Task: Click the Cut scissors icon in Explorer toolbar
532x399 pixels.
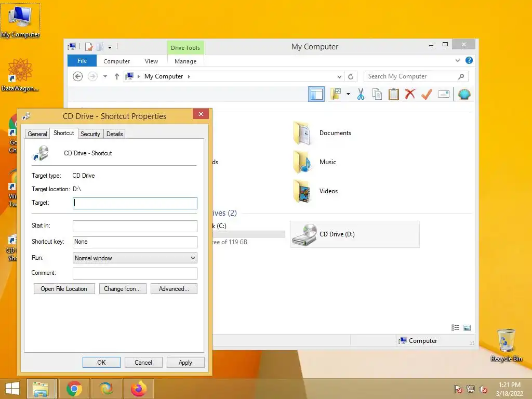Action: pyautogui.click(x=361, y=94)
